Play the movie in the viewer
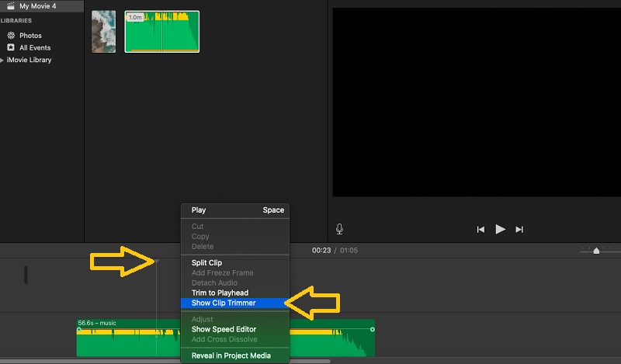The width and height of the screenshot is (621, 364). click(500, 229)
